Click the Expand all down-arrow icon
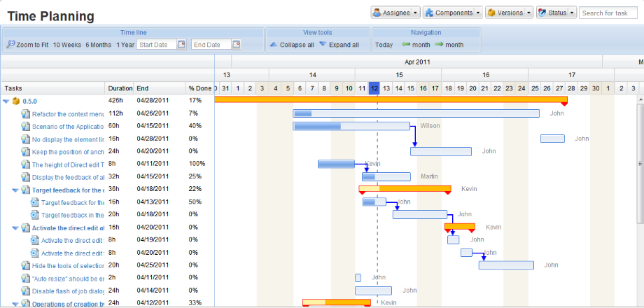The width and height of the screenshot is (644, 308). coord(323,45)
